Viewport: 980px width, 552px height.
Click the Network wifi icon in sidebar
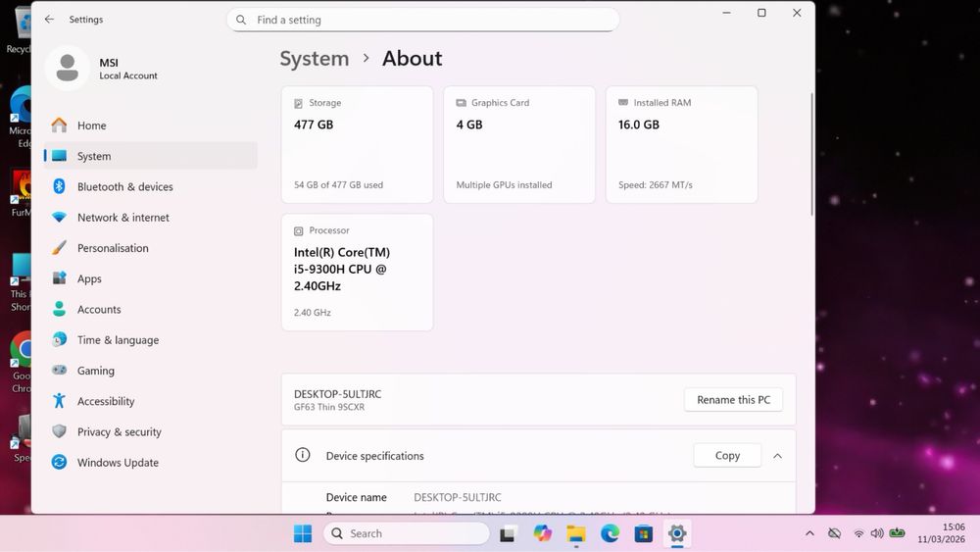pyautogui.click(x=60, y=217)
